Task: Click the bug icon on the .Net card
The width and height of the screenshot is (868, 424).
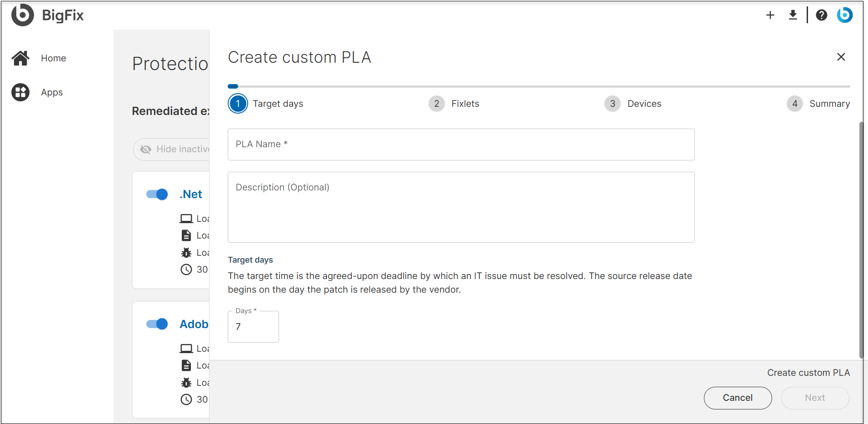Action: coord(186,253)
